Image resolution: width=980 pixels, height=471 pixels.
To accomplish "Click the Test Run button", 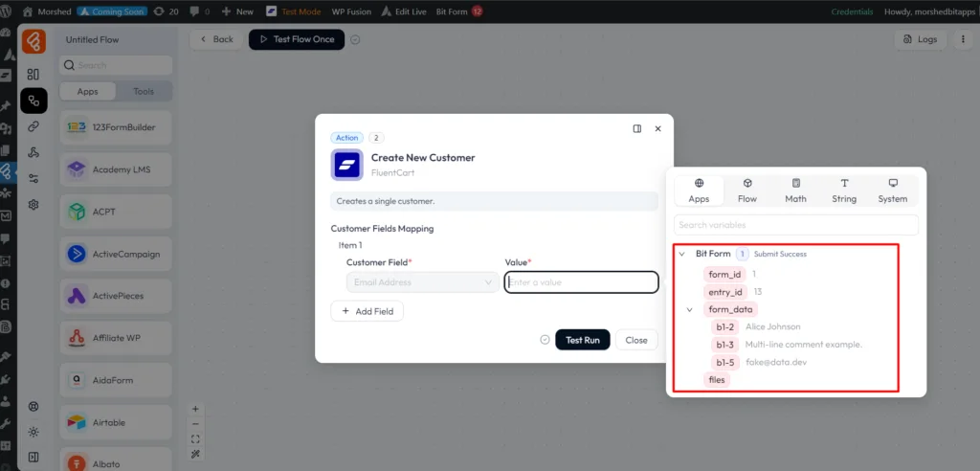I will tap(583, 340).
